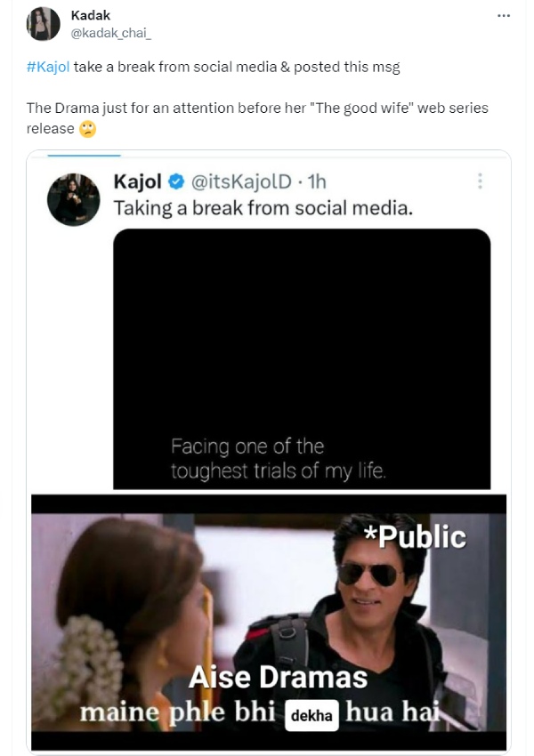The image size is (534, 756).
Task: Open the three-dot menu on Kajol's embedded tweet
Action: click(x=481, y=181)
